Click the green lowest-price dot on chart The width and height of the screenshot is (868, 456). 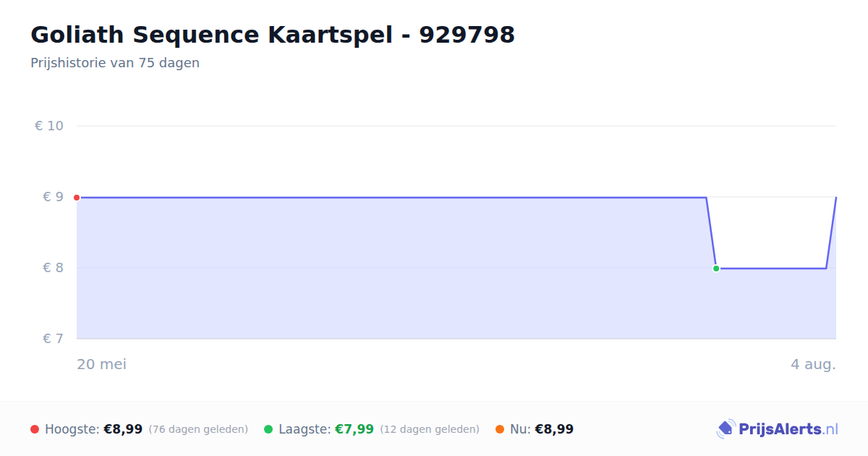click(x=716, y=269)
